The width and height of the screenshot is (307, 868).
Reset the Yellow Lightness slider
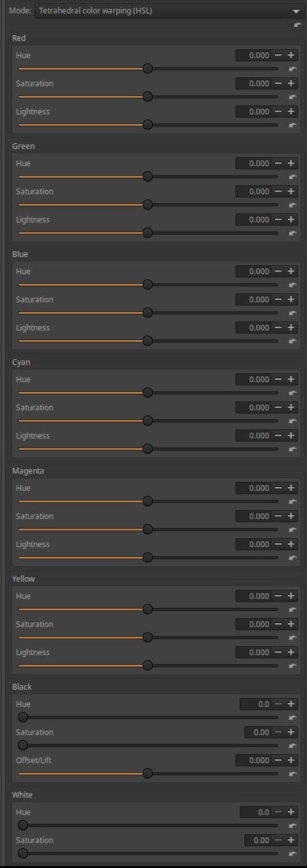pos(293,666)
